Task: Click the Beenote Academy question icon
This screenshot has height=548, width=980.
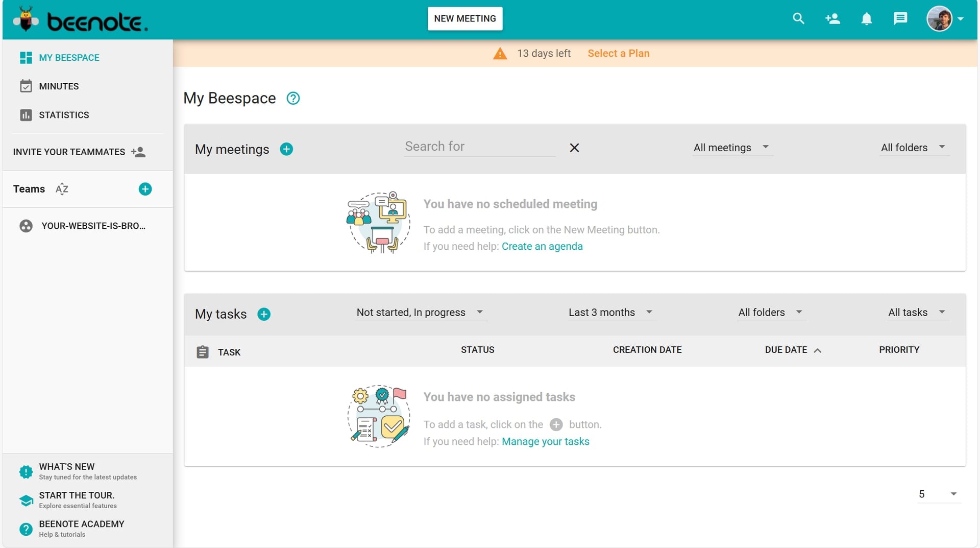Action: pos(26,529)
